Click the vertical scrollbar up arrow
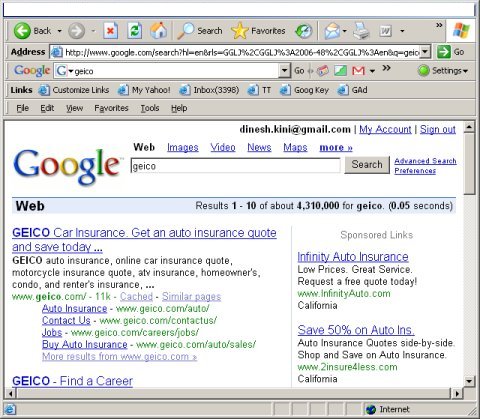Screen dimensions: 480x419 point(469,127)
